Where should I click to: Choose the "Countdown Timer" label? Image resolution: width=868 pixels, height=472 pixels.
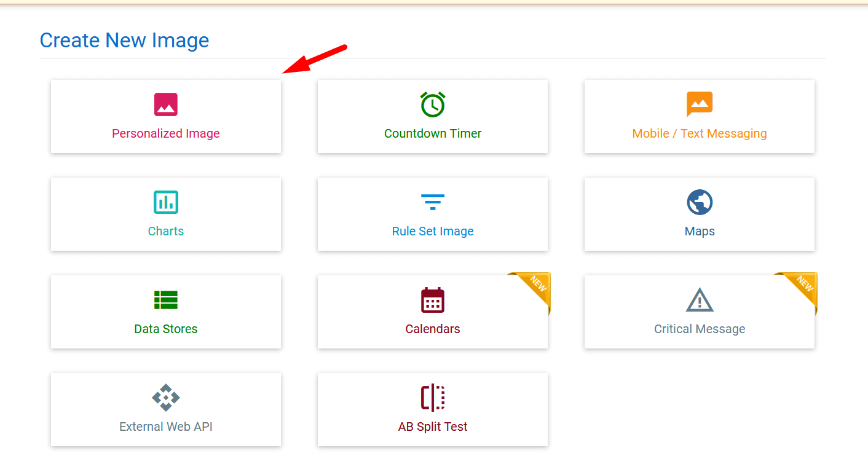[433, 133]
